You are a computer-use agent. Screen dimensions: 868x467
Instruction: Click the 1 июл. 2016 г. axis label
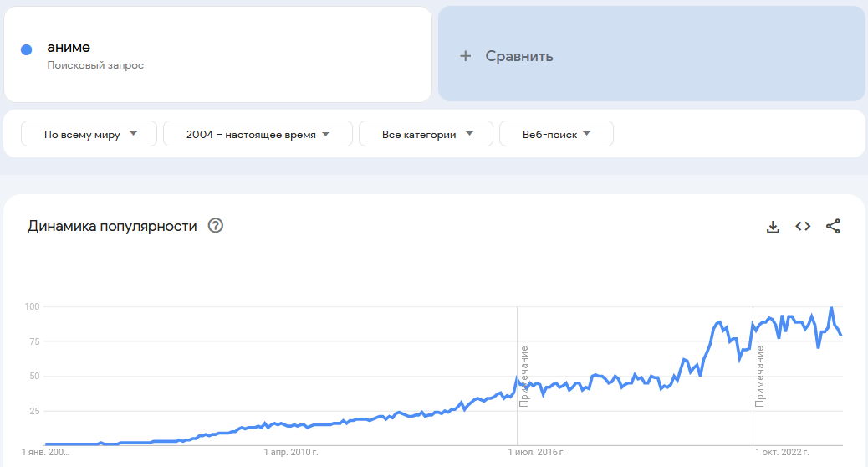pos(537,453)
